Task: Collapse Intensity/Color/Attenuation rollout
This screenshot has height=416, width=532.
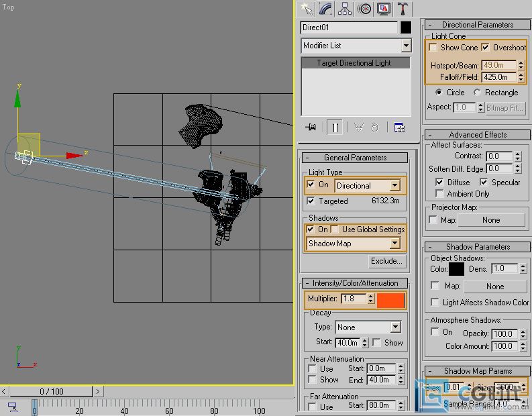Action: (x=355, y=283)
